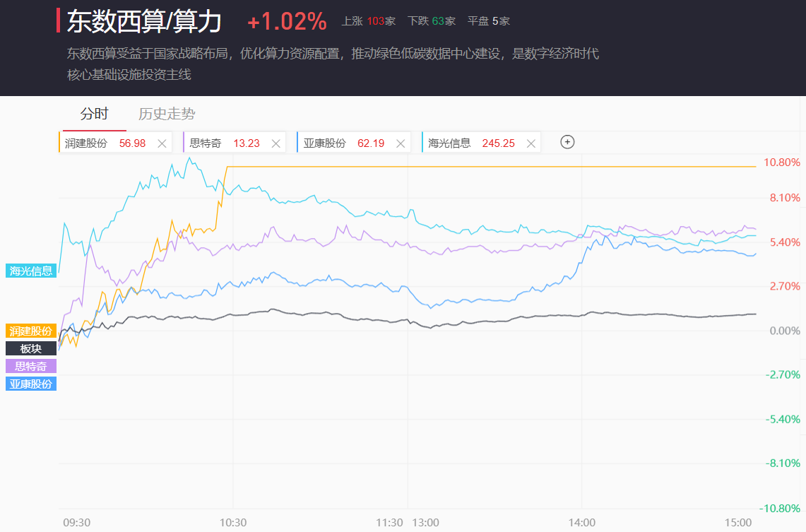The width and height of the screenshot is (806, 532).
Task: Toggle the 板块 line label
Action: [31, 348]
